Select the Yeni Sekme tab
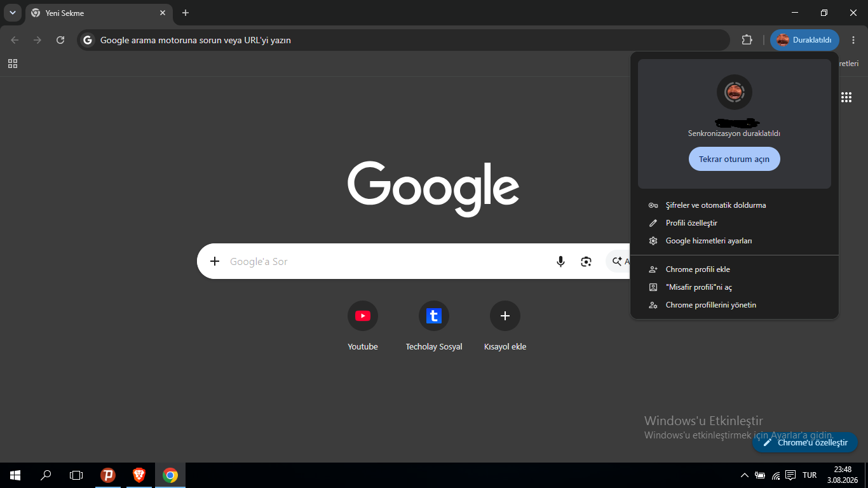This screenshot has width=868, height=488. click(x=98, y=13)
